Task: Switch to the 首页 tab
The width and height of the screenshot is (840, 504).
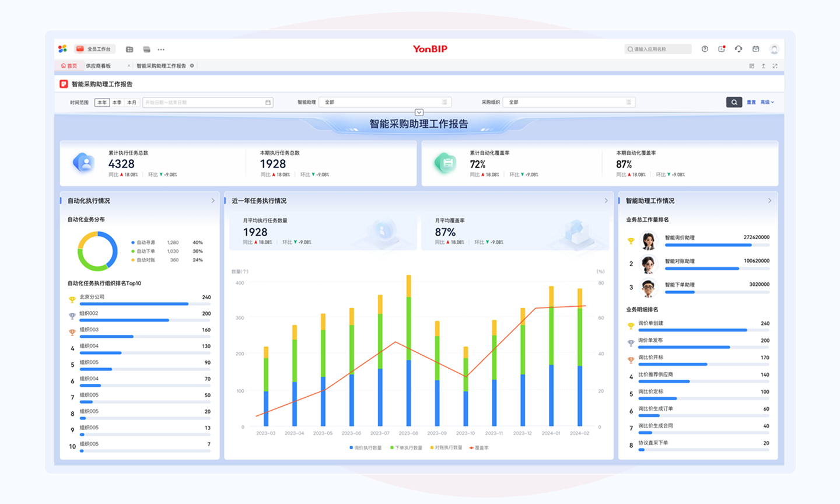Action: [69, 66]
